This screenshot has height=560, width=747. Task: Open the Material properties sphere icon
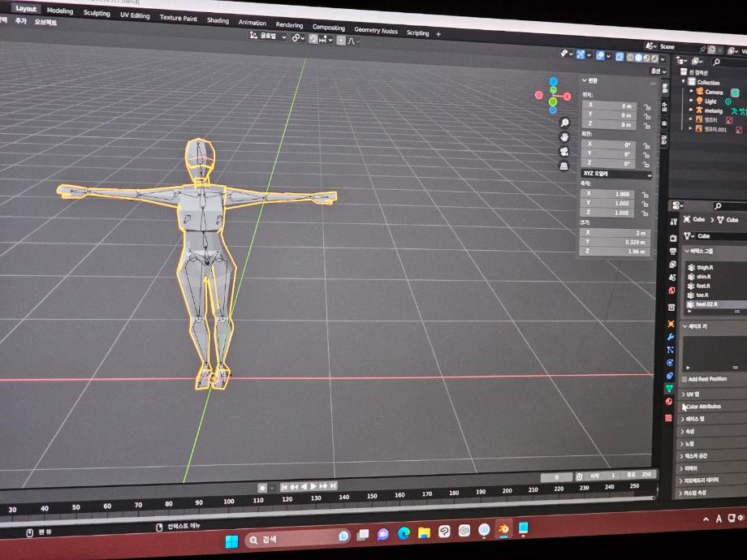(x=669, y=402)
